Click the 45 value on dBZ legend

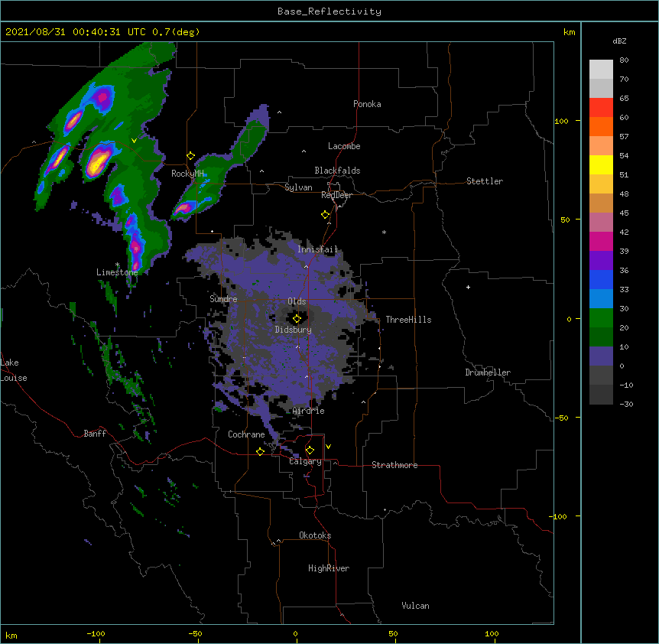coord(624,213)
